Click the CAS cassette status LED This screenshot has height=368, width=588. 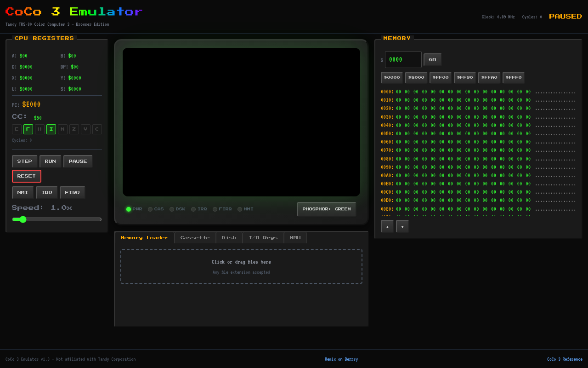pyautogui.click(x=150, y=209)
